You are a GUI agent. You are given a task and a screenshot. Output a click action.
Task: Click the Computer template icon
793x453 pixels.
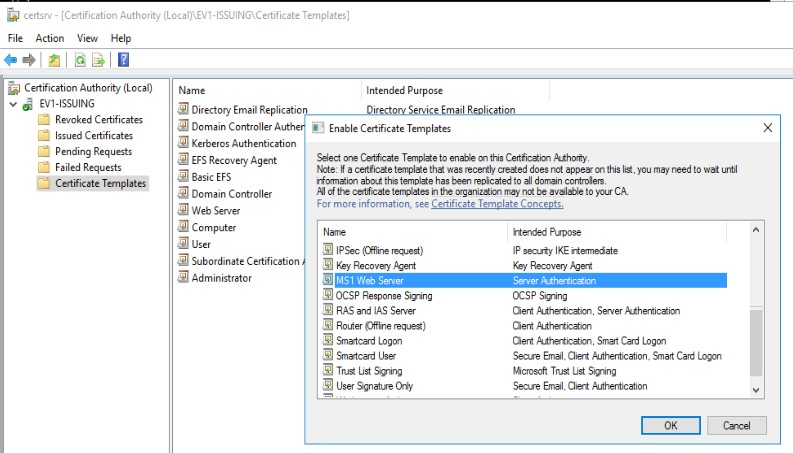[183, 226]
